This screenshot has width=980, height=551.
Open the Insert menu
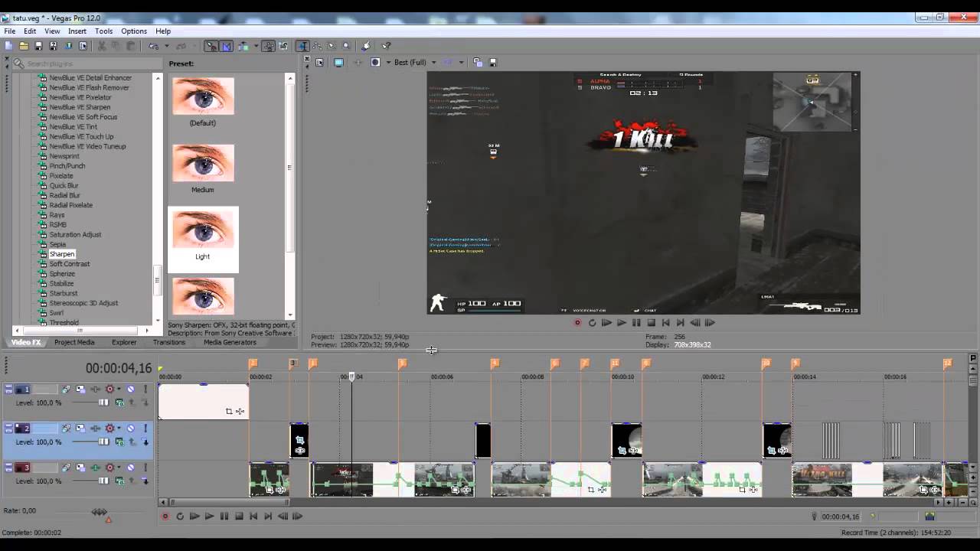point(77,31)
